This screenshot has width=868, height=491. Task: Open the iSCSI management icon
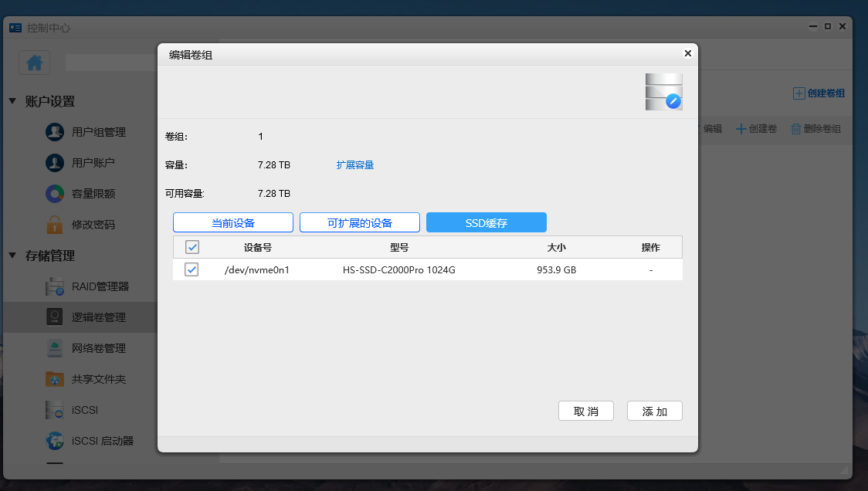(54, 409)
